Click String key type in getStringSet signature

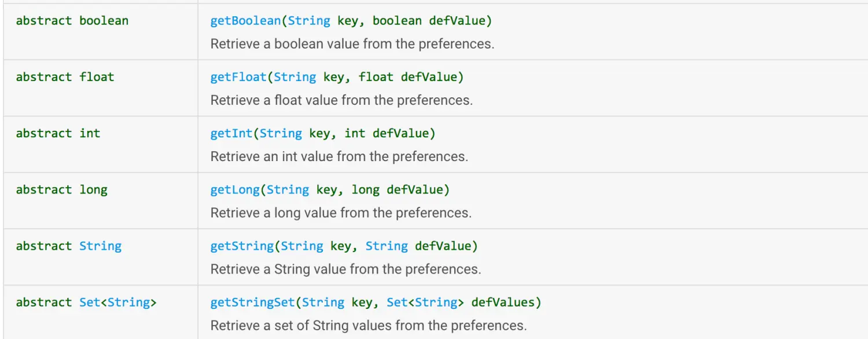tap(323, 302)
